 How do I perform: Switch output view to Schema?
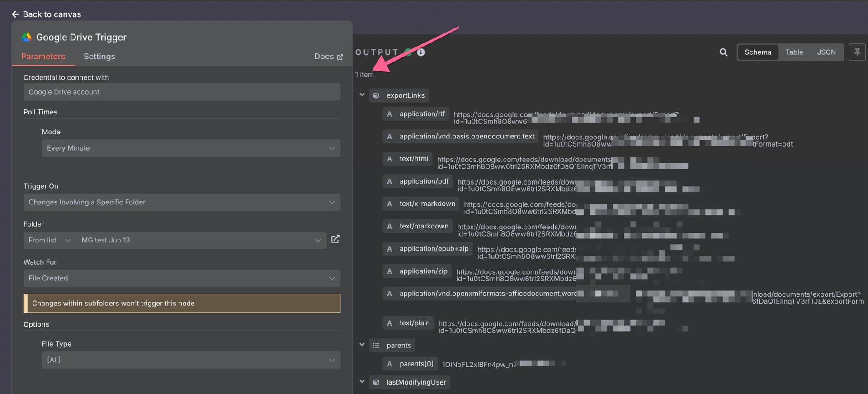point(758,52)
